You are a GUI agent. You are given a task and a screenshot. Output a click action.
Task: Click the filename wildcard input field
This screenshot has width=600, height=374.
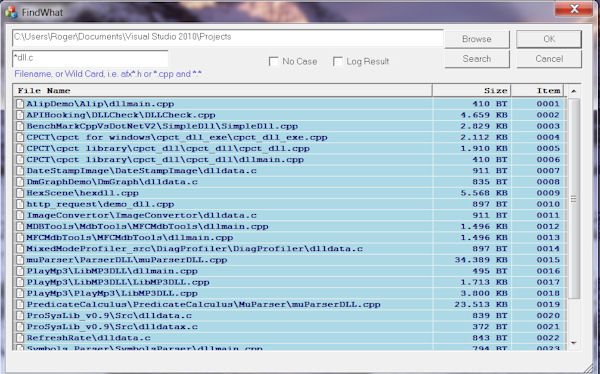pos(90,59)
